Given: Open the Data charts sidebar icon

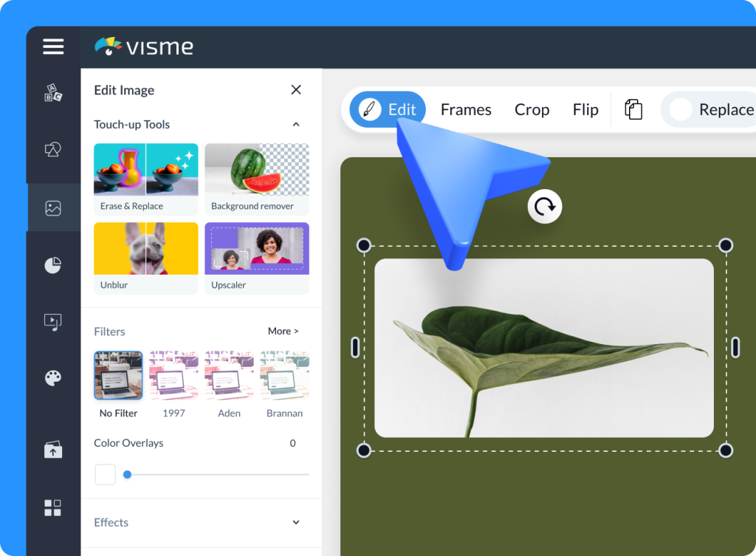Looking at the screenshot, I should pyautogui.click(x=52, y=264).
